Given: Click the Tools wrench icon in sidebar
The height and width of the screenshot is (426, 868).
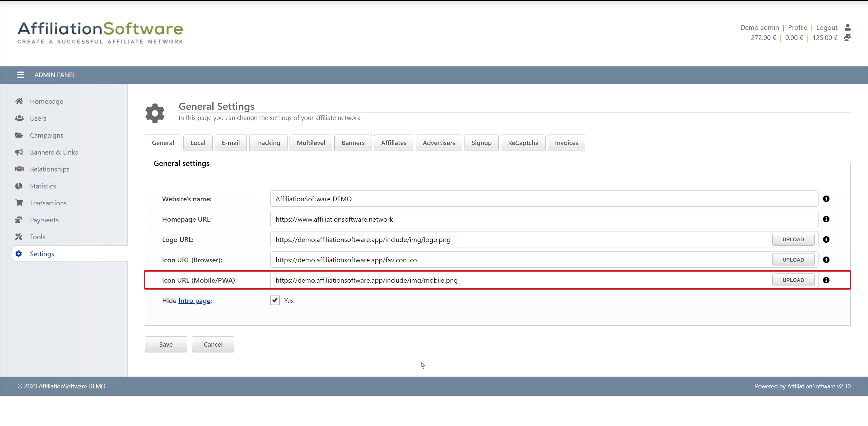Looking at the screenshot, I should 19,237.
